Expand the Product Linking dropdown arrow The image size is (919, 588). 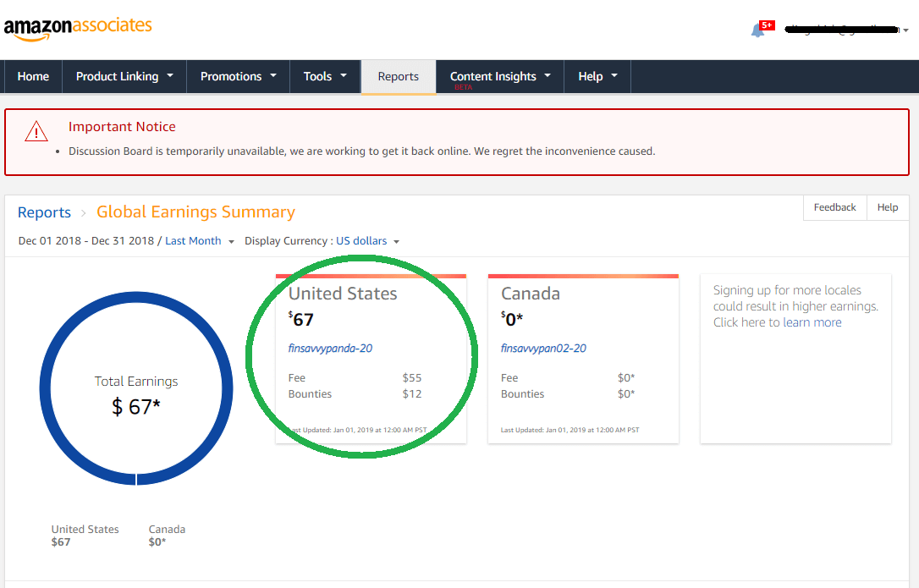pos(170,75)
